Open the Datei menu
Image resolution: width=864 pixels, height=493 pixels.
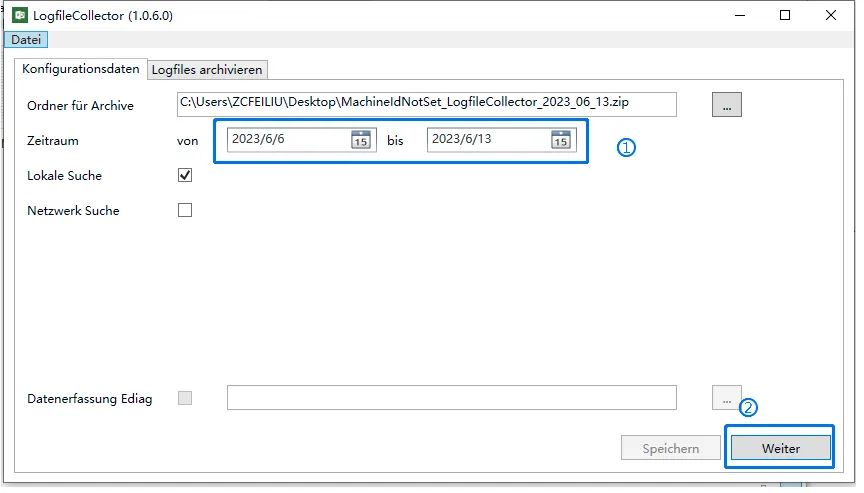pyautogui.click(x=26, y=39)
